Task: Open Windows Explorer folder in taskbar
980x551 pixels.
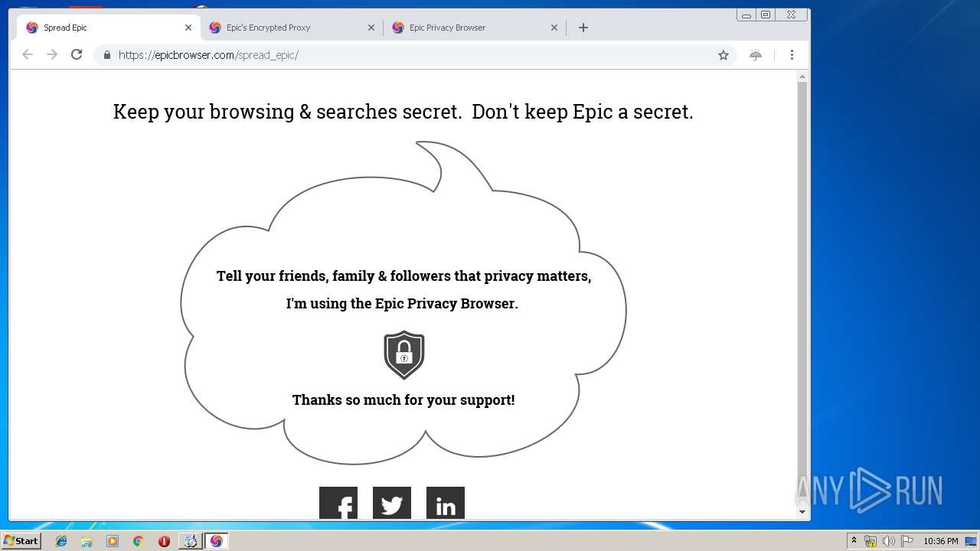Action: pos(87,541)
